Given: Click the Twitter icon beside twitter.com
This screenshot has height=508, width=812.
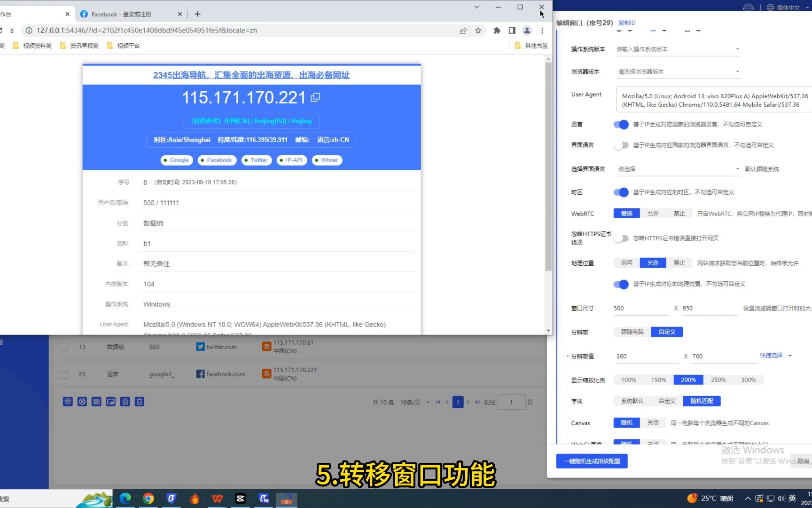Looking at the screenshot, I should click(200, 346).
